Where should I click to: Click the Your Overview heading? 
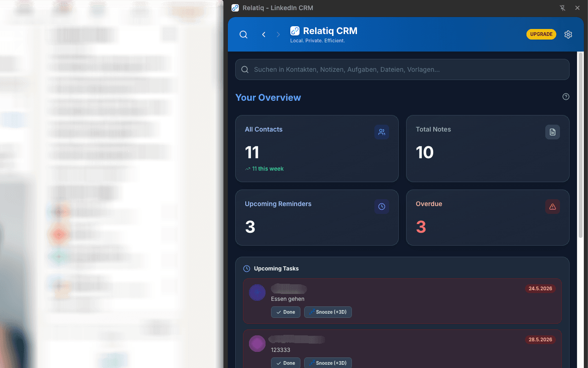click(x=268, y=98)
